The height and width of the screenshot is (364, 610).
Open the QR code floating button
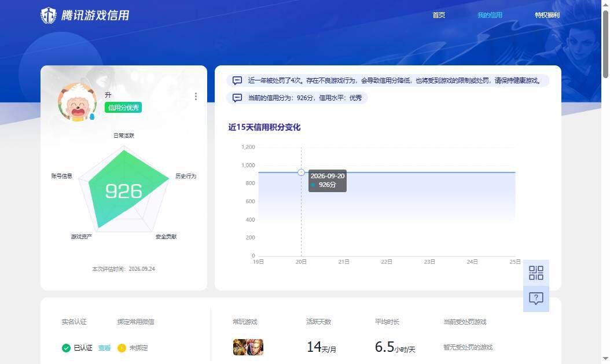coord(536,273)
